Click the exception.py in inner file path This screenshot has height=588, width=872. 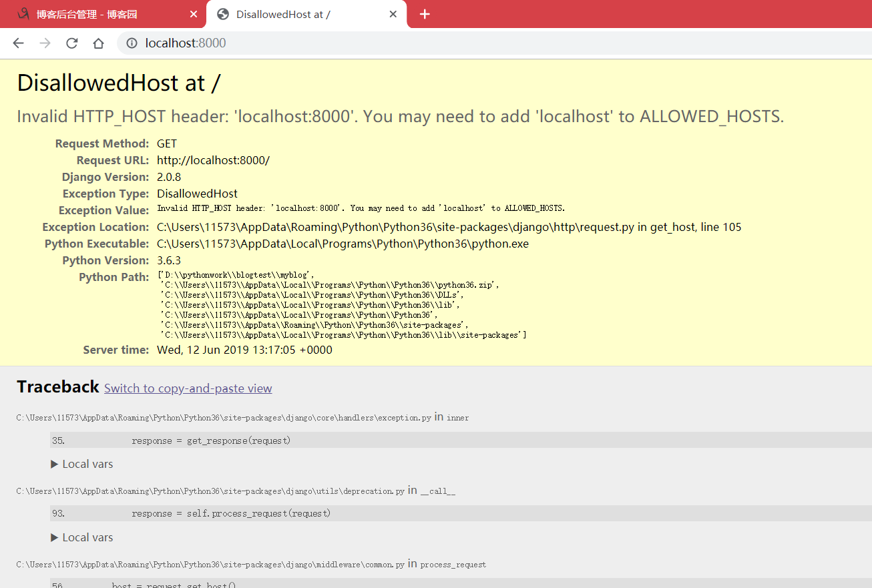pyautogui.click(x=242, y=417)
